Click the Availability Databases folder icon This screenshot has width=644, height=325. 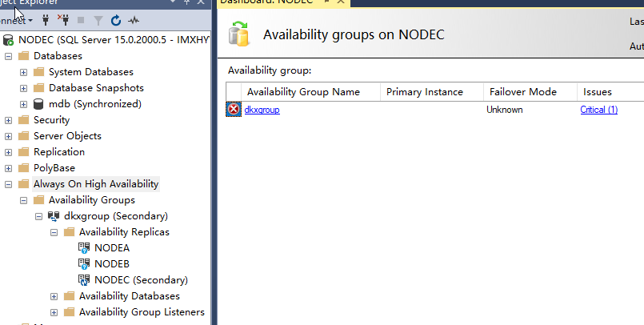(x=70, y=296)
